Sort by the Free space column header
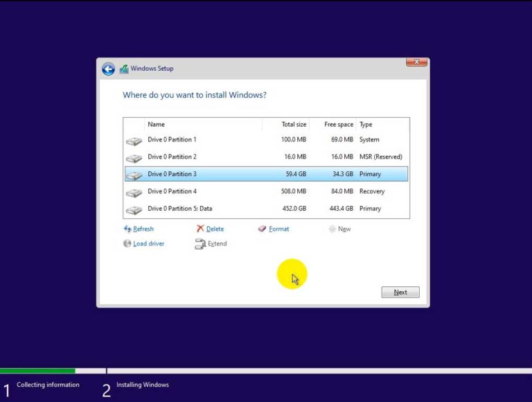 pos(332,124)
